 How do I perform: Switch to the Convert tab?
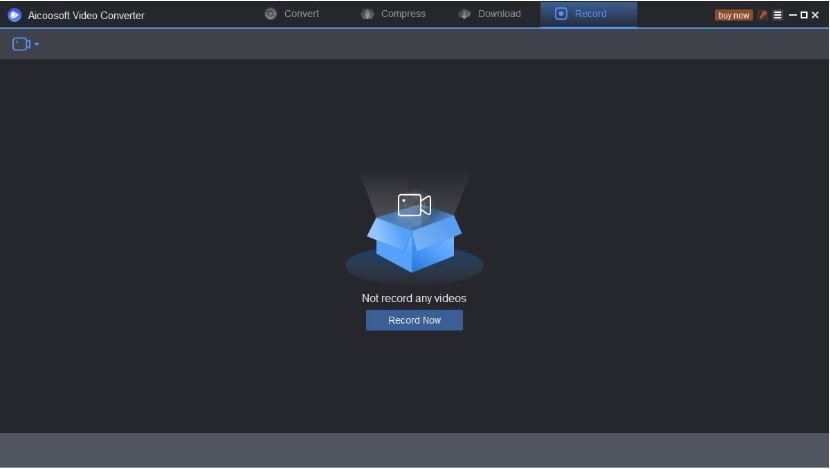click(301, 14)
